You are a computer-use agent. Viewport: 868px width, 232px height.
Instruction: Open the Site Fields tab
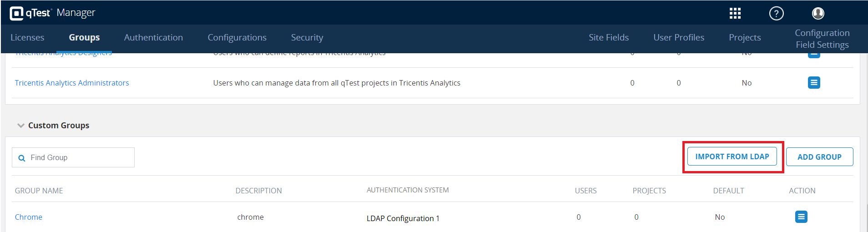click(609, 38)
